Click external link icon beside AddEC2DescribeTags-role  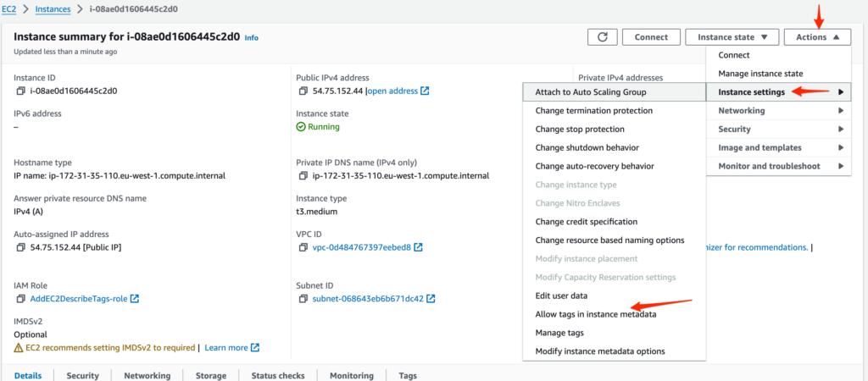tap(135, 299)
